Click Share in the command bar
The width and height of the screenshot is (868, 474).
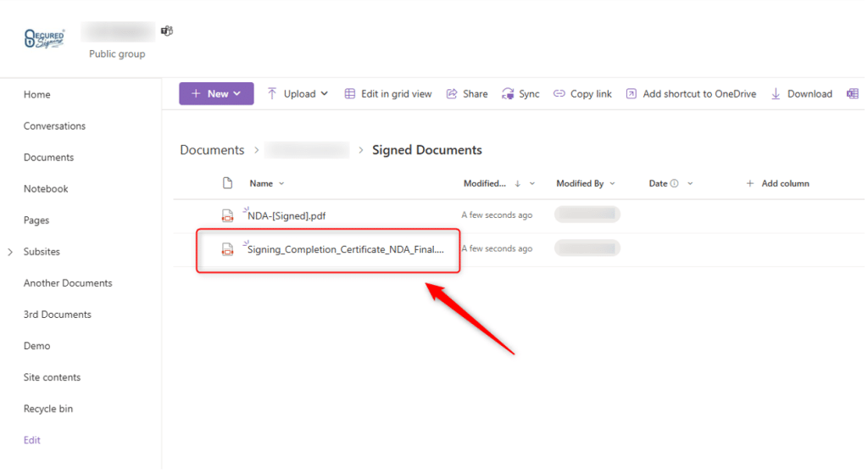[x=467, y=93]
